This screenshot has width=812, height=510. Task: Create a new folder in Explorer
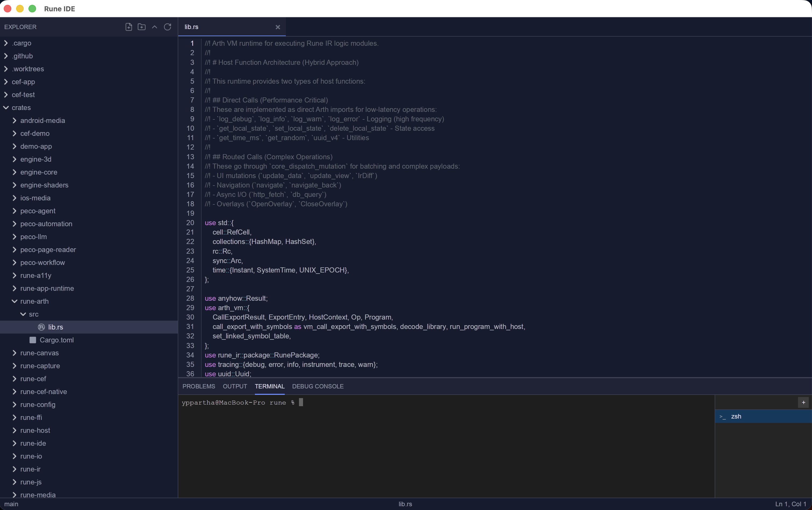141,27
